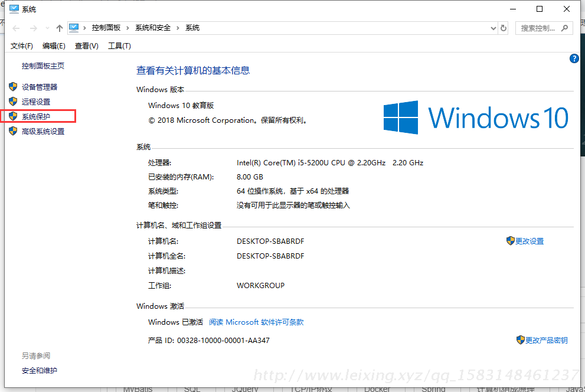Click shield icon beside 系统保护
Image resolution: width=585 pixels, height=392 pixels.
[x=13, y=116]
